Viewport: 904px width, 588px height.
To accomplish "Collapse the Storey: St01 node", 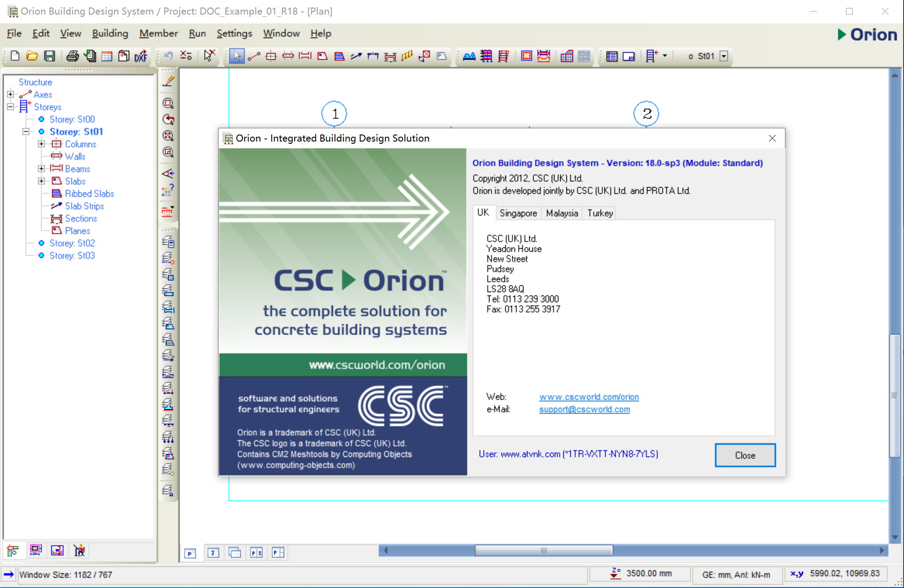I will coord(26,131).
